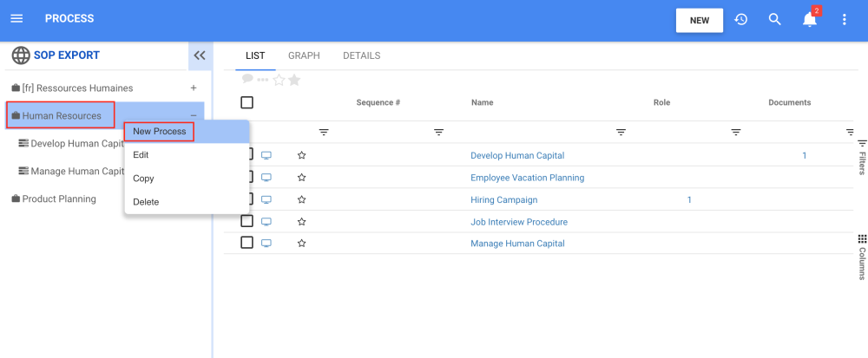This screenshot has width=868, height=358.
Task: Choose New Process from context menu
Action: click(160, 131)
